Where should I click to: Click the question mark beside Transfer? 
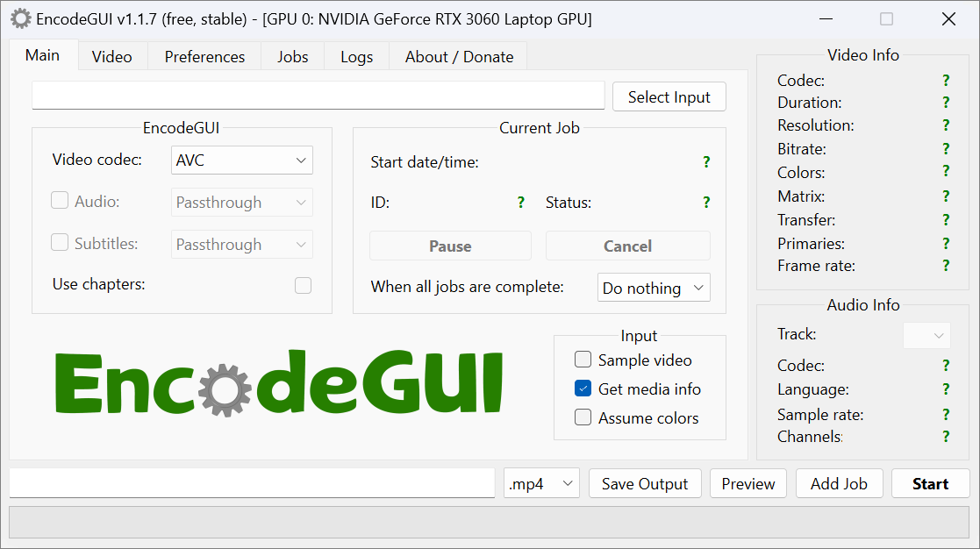(946, 220)
